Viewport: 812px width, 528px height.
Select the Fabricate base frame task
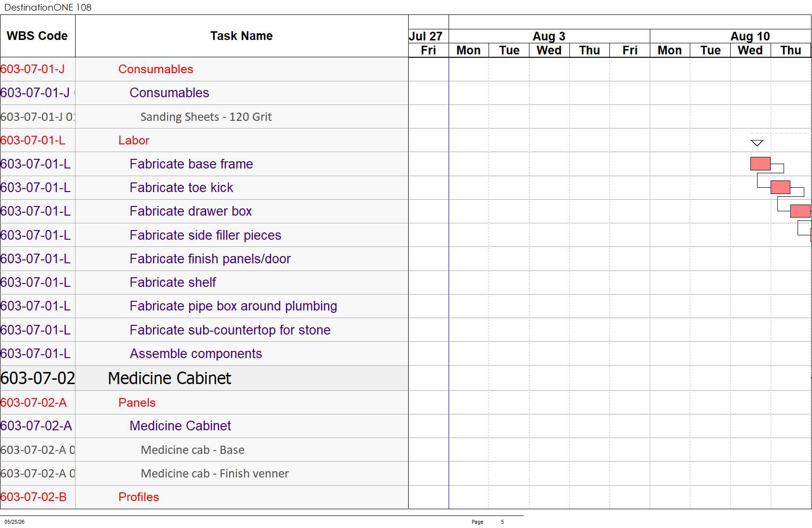(x=204, y=164)
